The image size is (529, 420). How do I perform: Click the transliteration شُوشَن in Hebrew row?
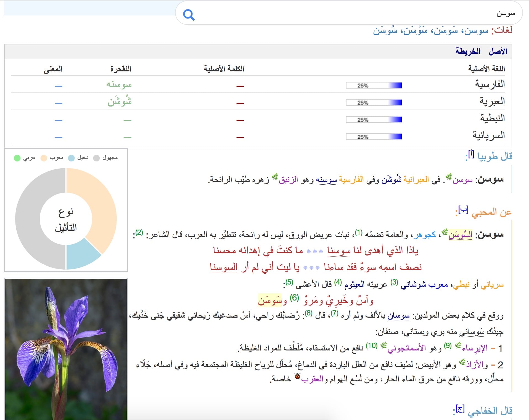pyautogui.click(x=120, y=101)
